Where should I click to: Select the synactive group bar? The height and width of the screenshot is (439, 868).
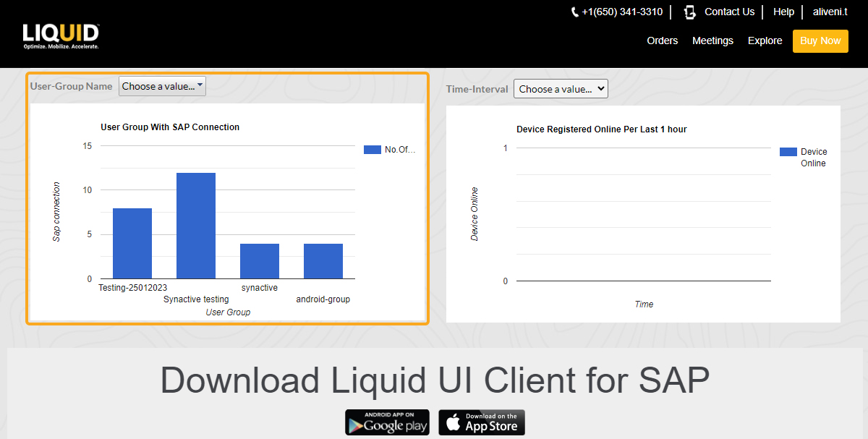[260, 262]
